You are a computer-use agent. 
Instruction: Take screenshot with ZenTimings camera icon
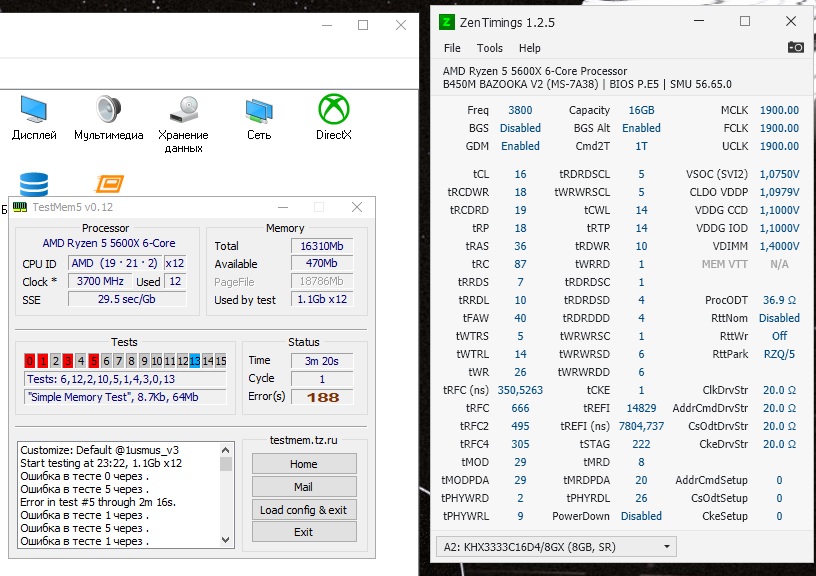tap(795, 47)
